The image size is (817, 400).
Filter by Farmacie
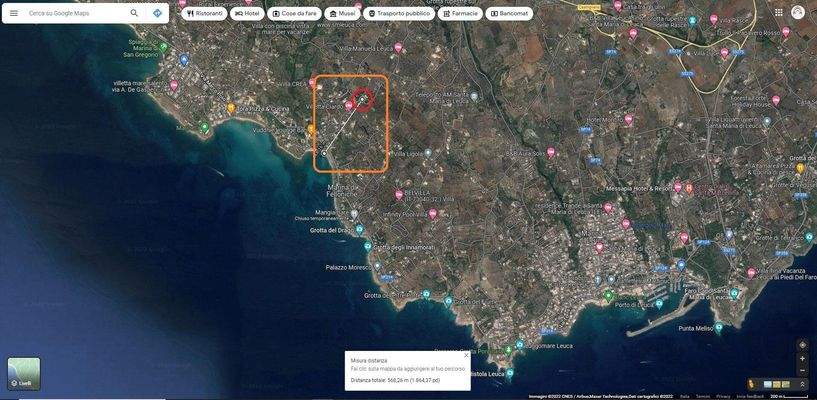pyautogui.click(x=460, y=13)
